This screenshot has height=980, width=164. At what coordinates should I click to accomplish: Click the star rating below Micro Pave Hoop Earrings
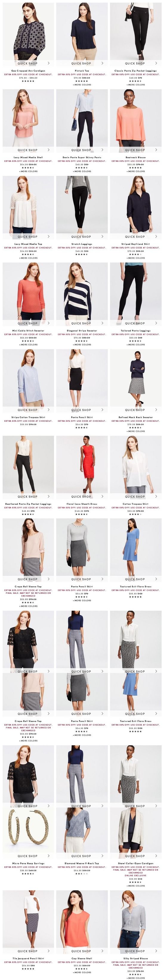[28, 874]
